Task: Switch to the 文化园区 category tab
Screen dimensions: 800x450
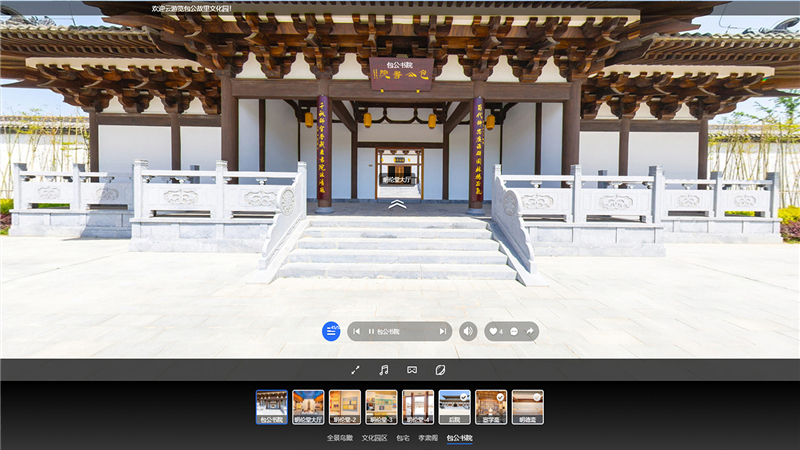Action: click(373, 438)
